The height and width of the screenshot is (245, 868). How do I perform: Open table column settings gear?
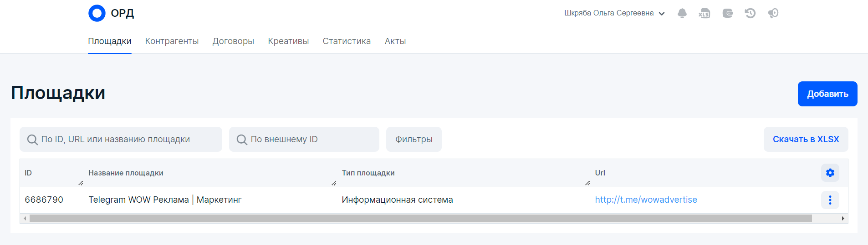point(830,173)
